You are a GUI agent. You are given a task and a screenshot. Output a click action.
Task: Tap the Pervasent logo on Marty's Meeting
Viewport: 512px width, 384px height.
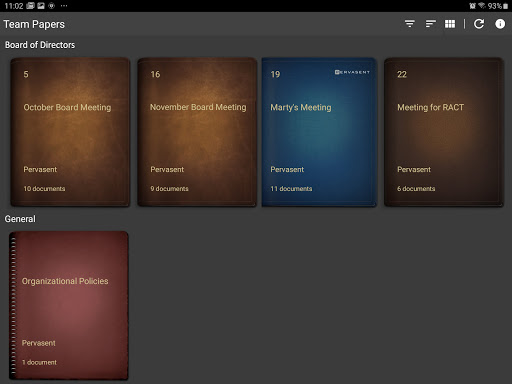[352, 72]
